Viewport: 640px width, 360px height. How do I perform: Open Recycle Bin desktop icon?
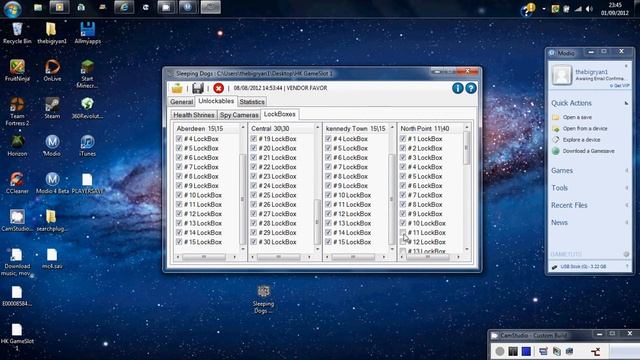[17, 33]
